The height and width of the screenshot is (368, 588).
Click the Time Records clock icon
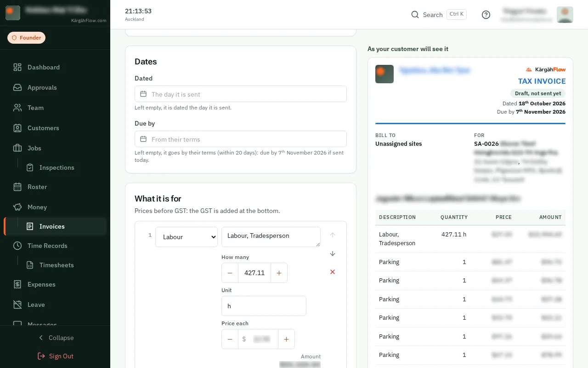tap(17, 246)
